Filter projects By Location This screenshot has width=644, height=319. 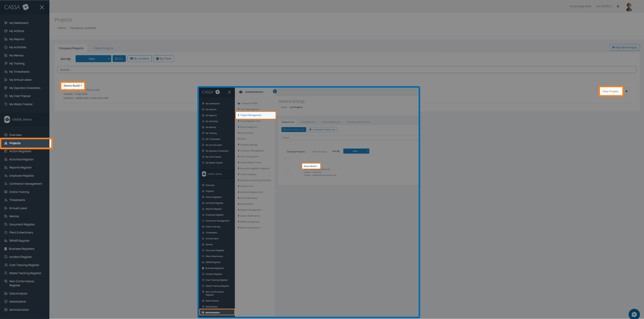(139, 59)
